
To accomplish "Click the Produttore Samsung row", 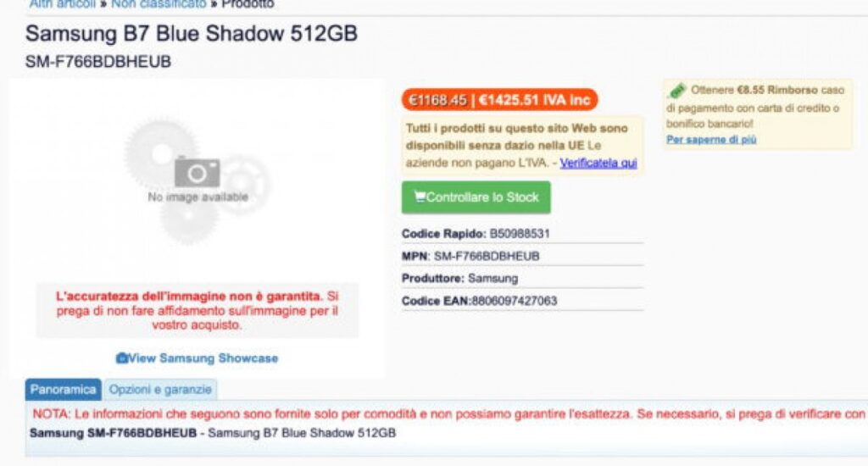I will [459, 278].
